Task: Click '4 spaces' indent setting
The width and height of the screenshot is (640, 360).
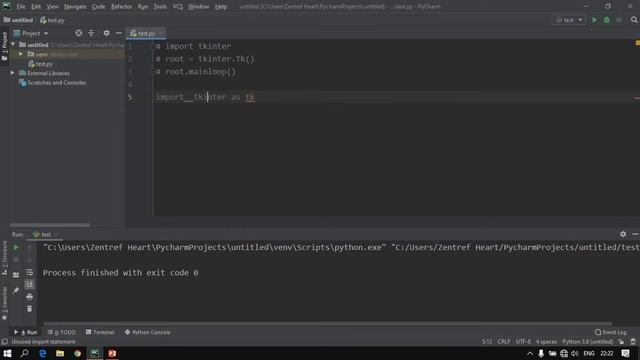Action: pos(546,342)
